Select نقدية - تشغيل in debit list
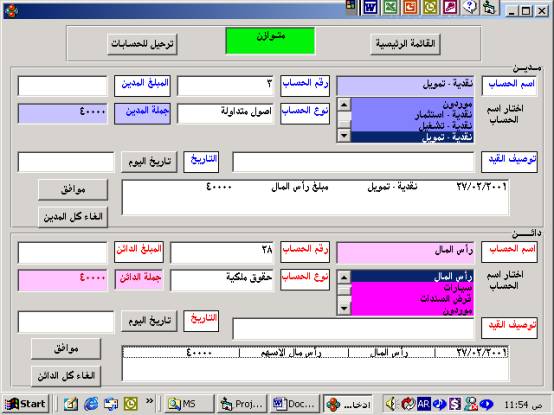 [412, 125]
